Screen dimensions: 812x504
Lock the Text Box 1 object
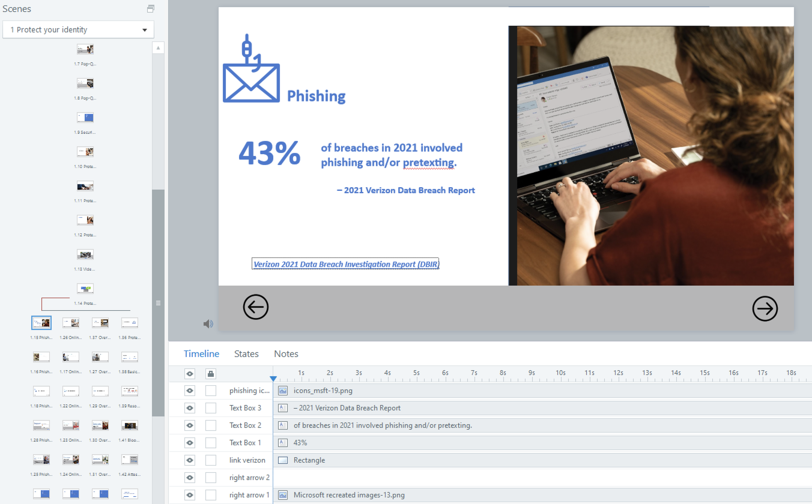210,443
